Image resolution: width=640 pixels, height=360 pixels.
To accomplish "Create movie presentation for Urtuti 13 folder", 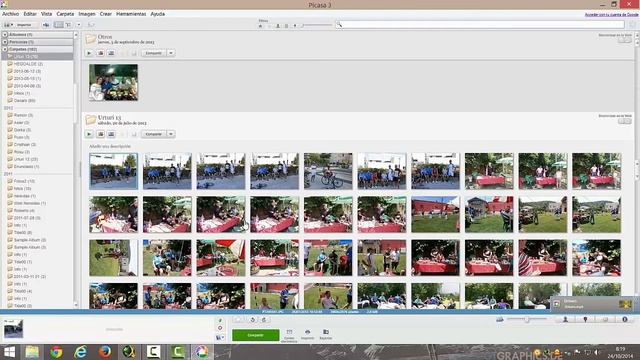I will tap(111, 134).
